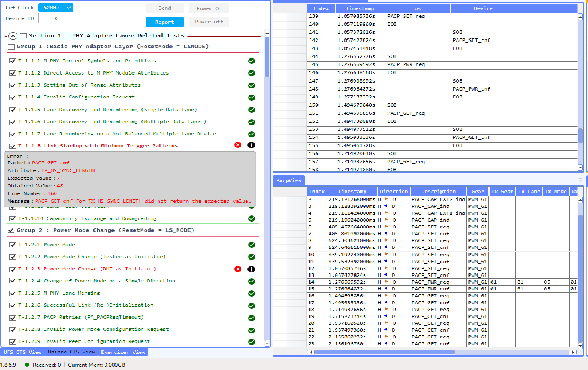Screen dimensions: 588x370
Task: Click pass icon for T-1.1.7 Lane Renumbering test
Action: (252, 134)
